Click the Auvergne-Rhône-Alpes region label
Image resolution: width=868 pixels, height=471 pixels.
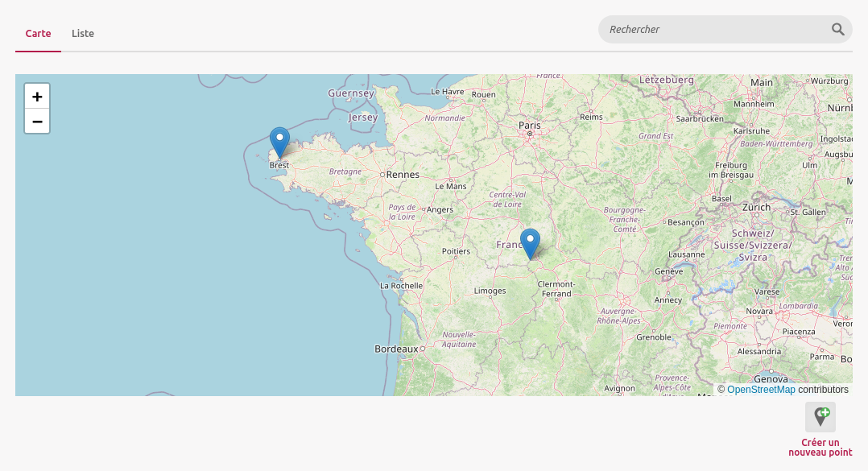(619, 316)
